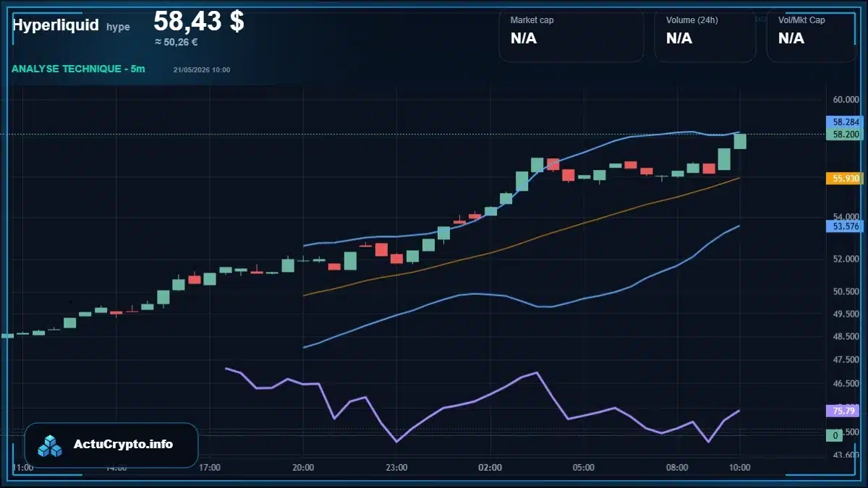The width and height of the screenshot is (868, 488).
Task: Click the latest green candle at 10:00
Action: 740,140
